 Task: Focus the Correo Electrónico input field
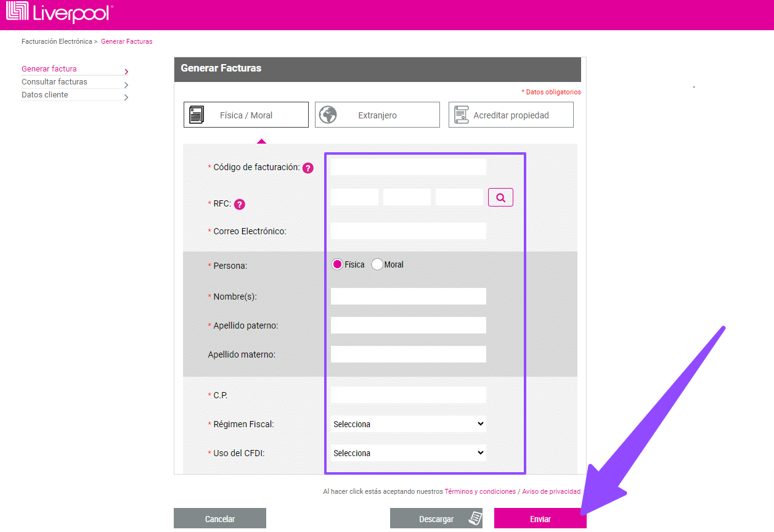point(408,231)
